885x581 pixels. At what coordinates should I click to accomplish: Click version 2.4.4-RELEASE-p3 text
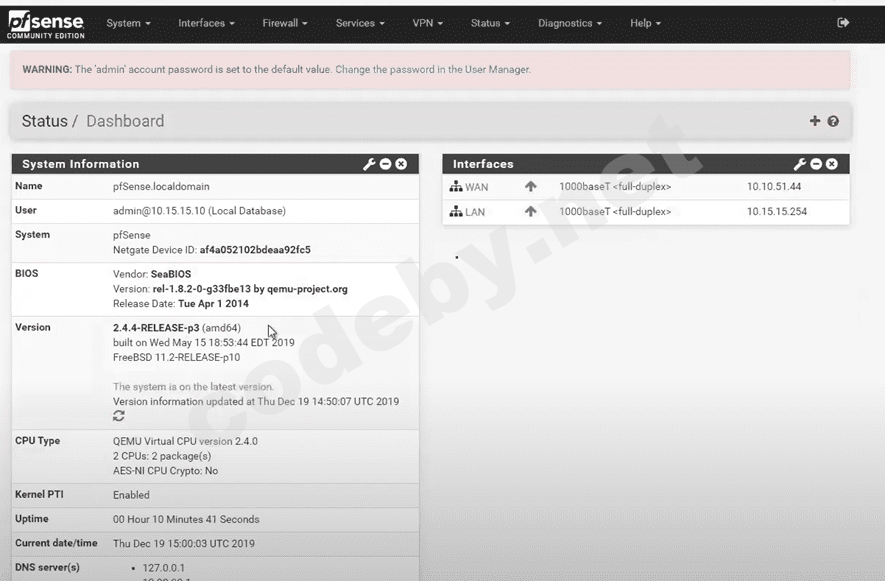tap(156, 327)
